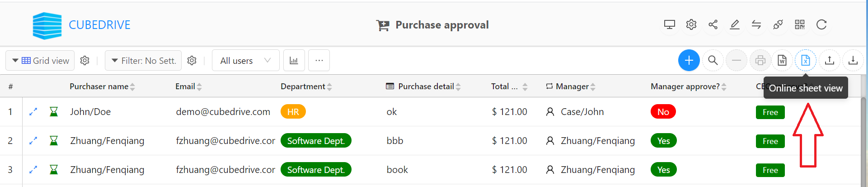Screen dimensions: 868x187
Task: Open the chart statistics icon
Action: click(x=294, y=60)
